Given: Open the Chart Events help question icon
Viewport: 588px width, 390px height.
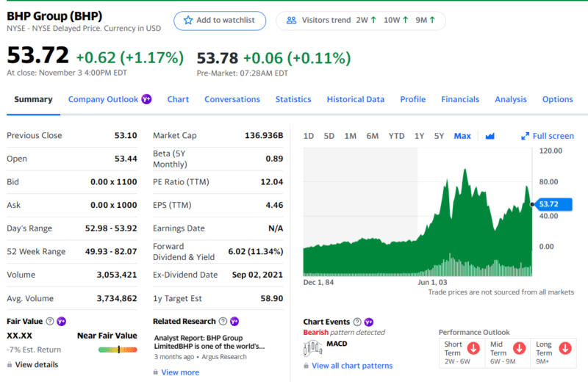Looking at the screenshot, I should (x=357, y=322).
